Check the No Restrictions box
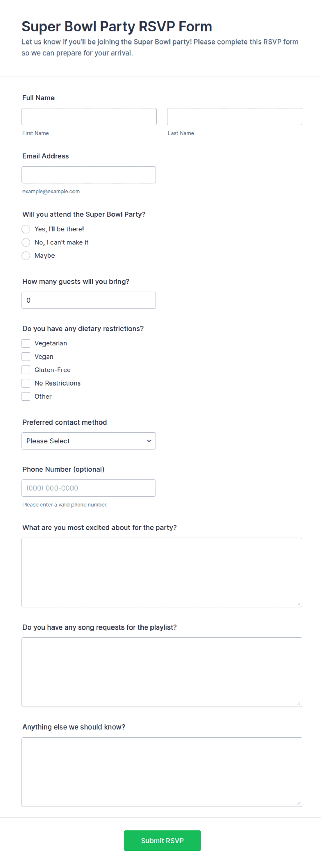 pyautogui.click(x=26, y=383)
